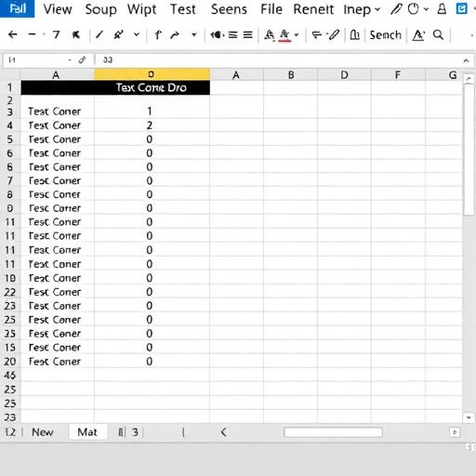Select the align lines icon in toolbar
This screenshot has width=476, height=476.
click(233, 35)
